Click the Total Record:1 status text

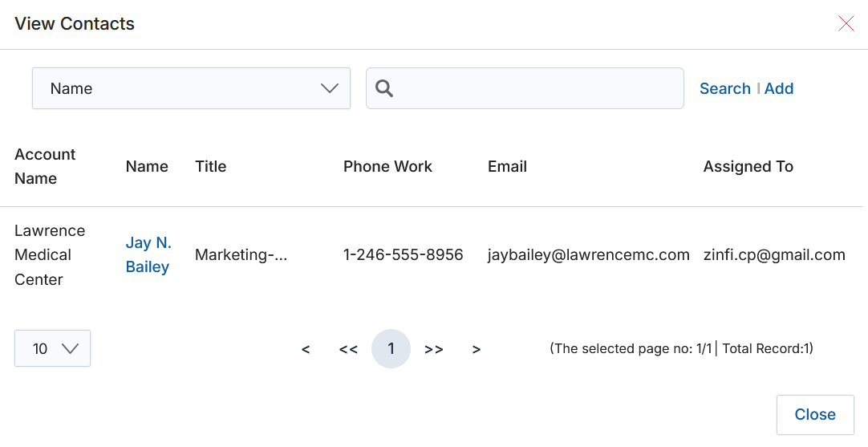click(767, 348)
